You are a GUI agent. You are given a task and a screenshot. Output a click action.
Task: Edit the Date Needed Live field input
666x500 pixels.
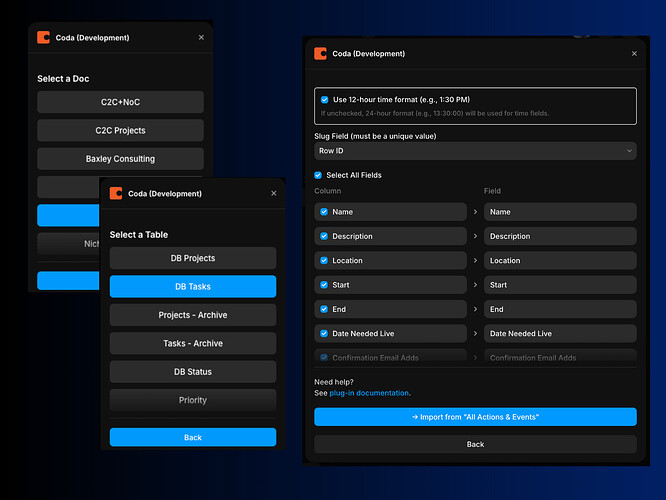(560, 333)
